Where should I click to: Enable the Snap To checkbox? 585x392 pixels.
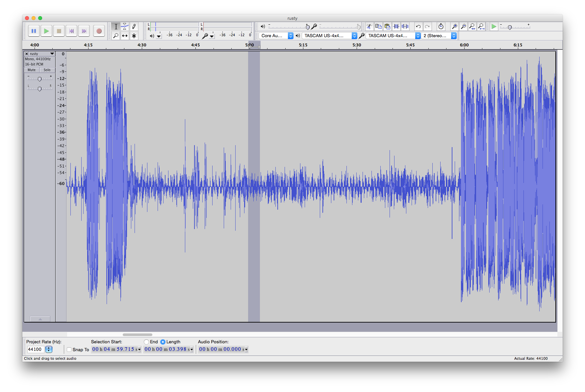[69, 350]
